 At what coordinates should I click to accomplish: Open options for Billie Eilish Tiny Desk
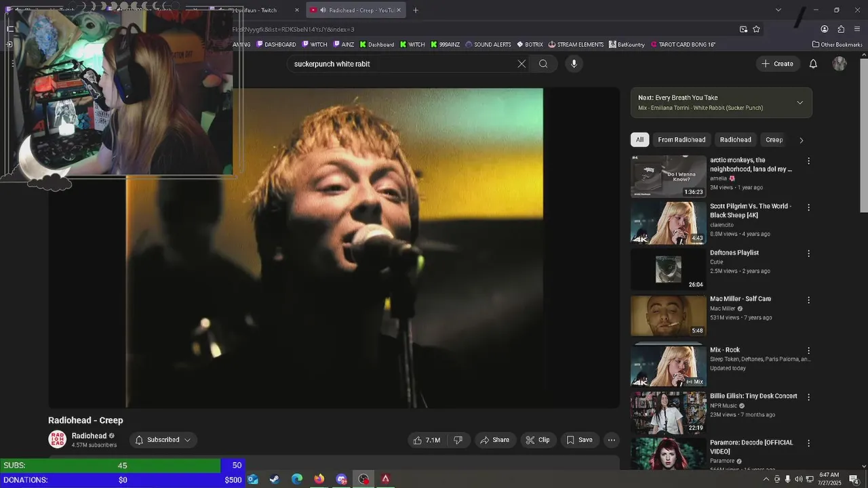[x=808, y=397]
